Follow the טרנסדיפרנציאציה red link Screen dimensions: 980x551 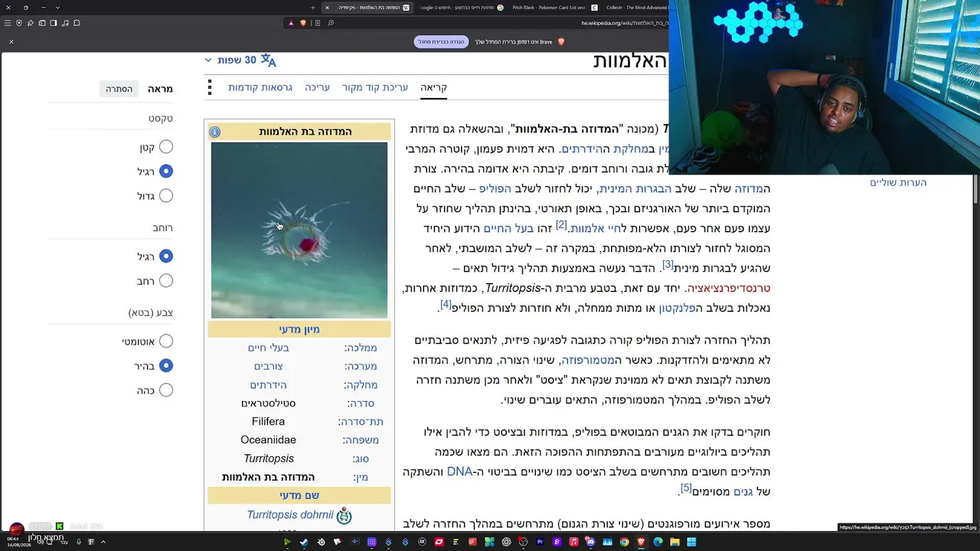(x=728, y=289)
